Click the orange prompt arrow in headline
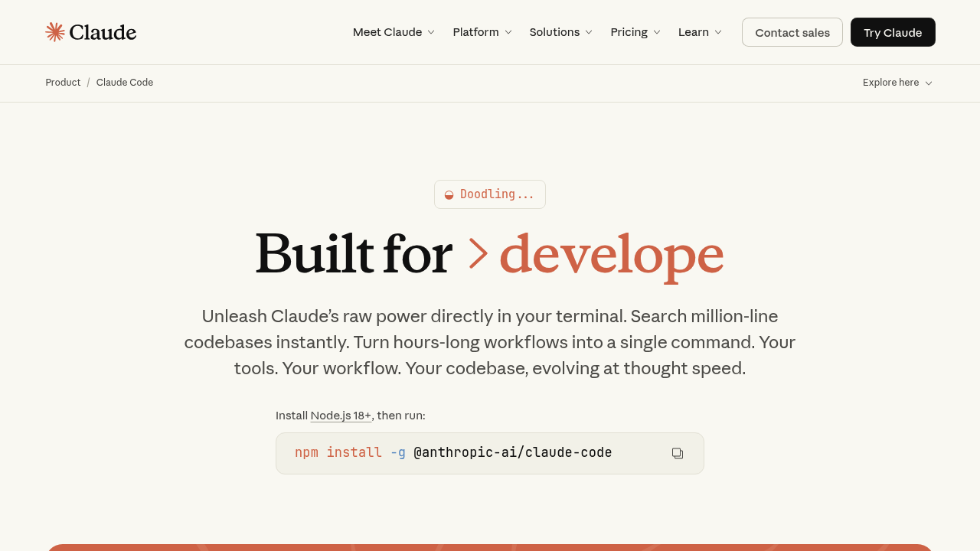Viewport: 980px width, 551px height. (x=479, y=254)
